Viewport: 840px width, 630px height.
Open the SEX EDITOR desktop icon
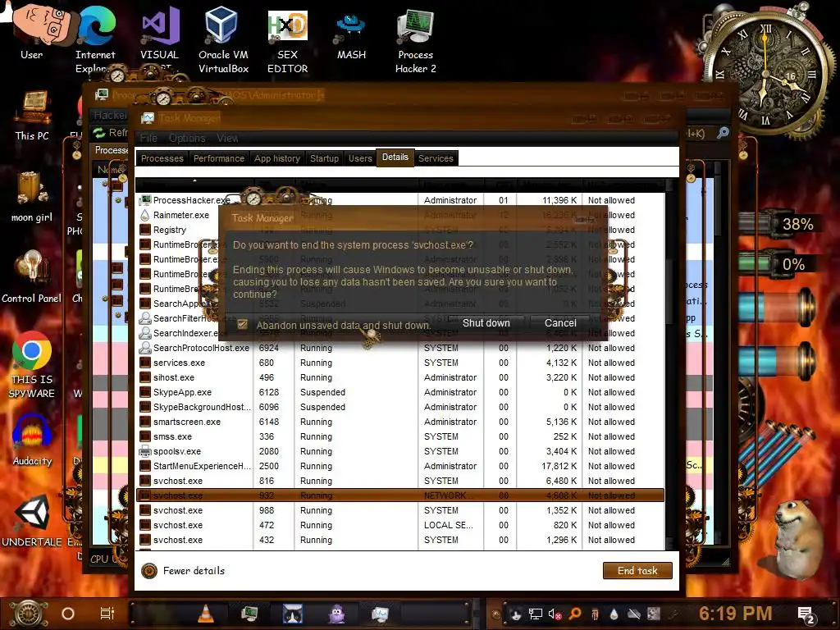[288, 40]
